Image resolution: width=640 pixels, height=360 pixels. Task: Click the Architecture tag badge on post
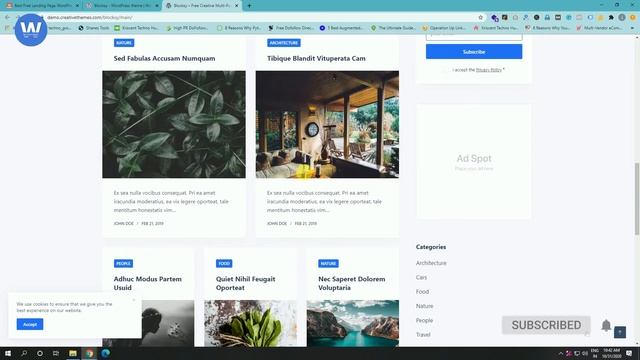coord(284,43)
